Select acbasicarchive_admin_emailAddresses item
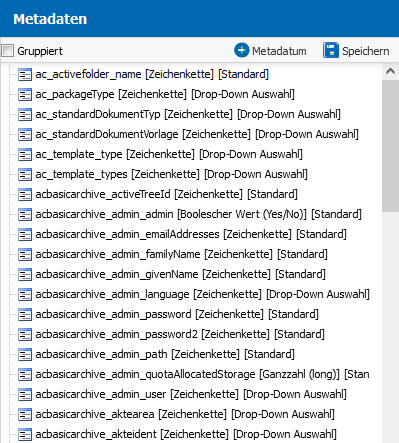 [191, 234]
